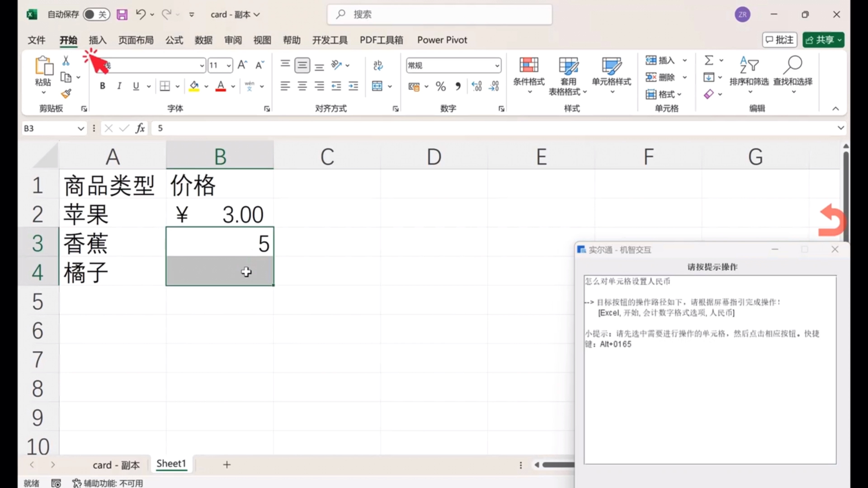Click the Fill down icon

(709, 77)
